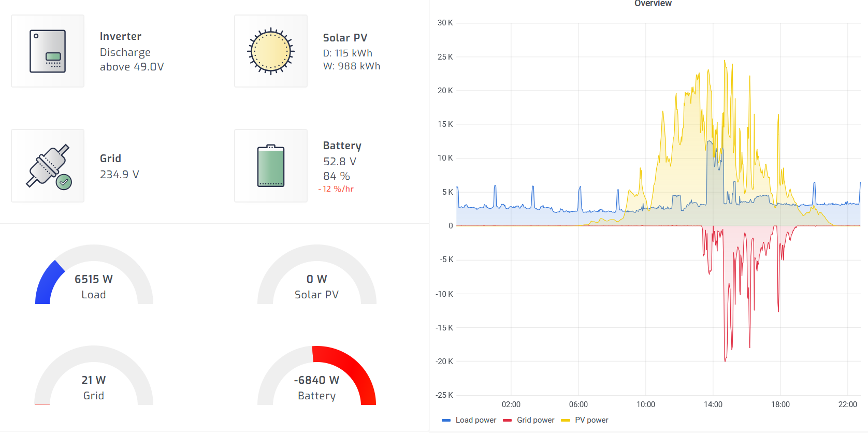Screen dimensions: 868x433
Task: Open the Overview panel title menu
Action: click(653, 4)
